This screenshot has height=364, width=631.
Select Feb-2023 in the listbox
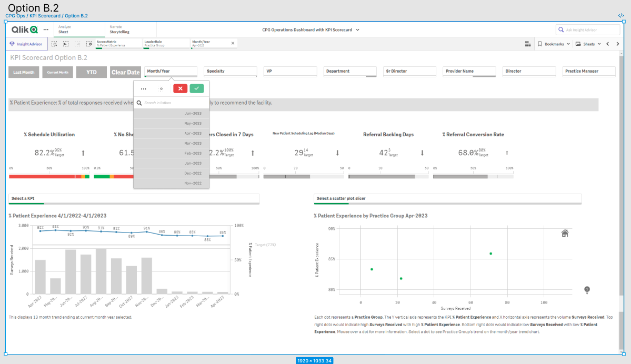point(171,153)
